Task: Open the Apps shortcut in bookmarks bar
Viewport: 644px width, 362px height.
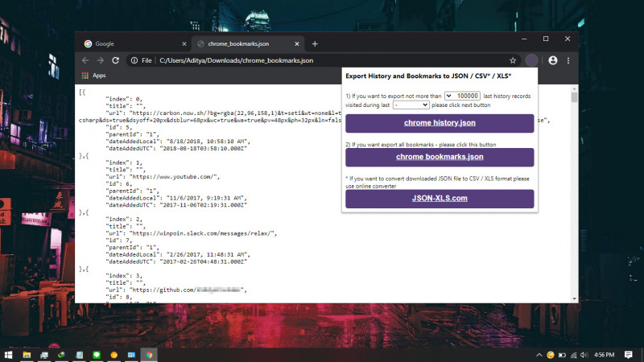Action: click(93, 76)
